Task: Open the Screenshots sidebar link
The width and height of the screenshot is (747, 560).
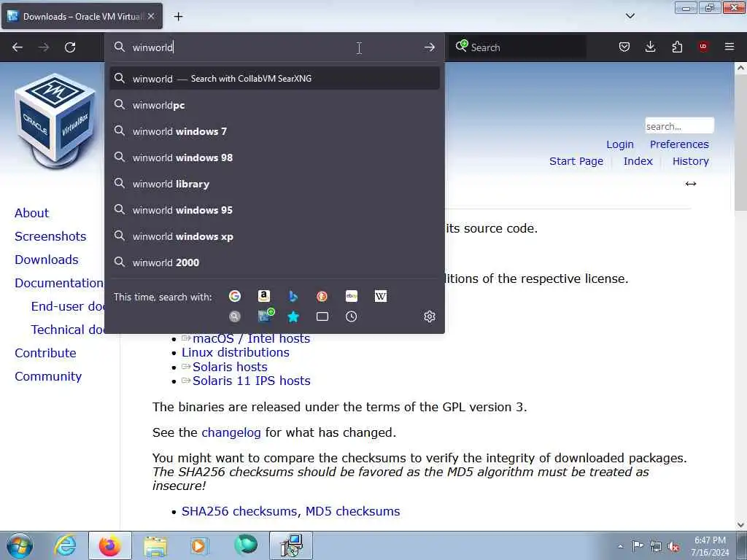Action: point(50,236)
